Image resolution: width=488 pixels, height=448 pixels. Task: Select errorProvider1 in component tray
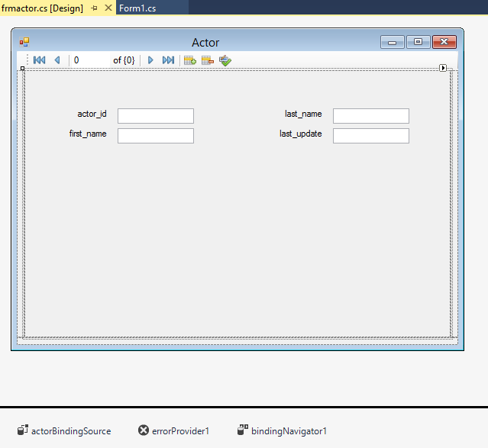pos(173,431)
